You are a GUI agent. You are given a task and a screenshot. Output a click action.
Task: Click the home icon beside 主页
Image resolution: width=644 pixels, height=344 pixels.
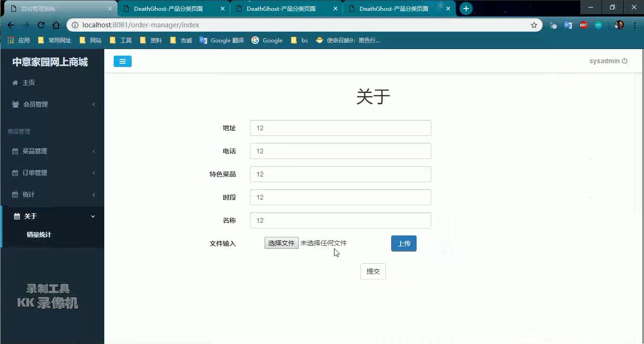click(15, 83)
